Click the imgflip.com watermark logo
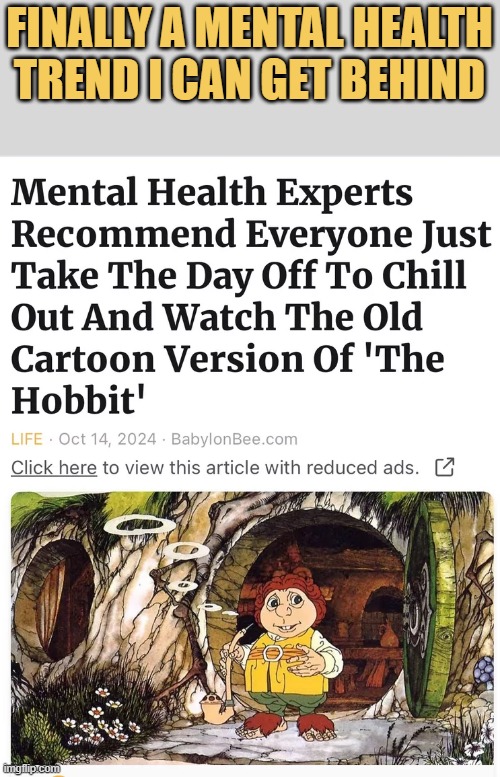 pos(31,768)
